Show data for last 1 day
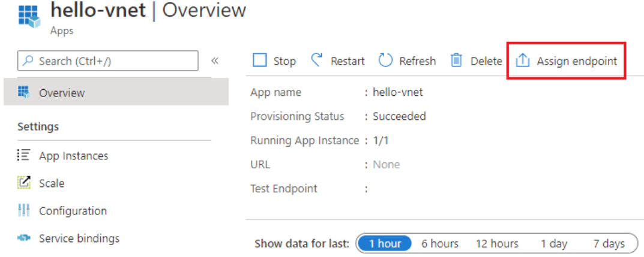644x257 pixels. 553,243
